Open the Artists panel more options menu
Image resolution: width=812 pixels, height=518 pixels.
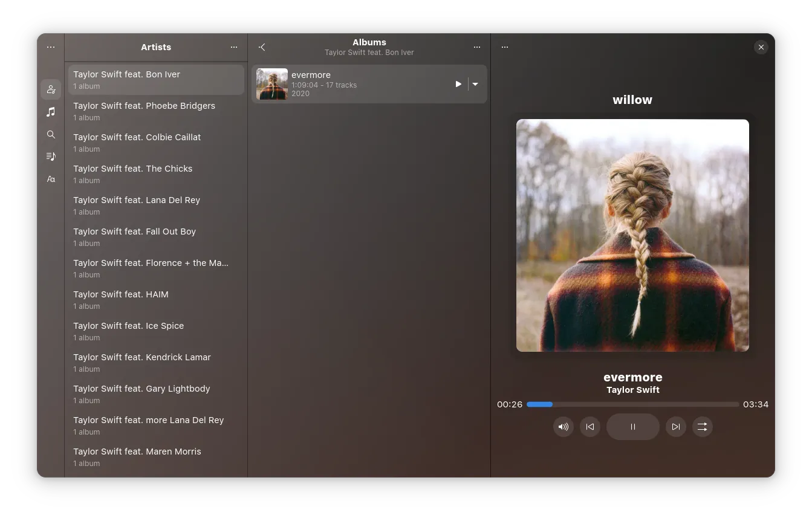point(234,47)
